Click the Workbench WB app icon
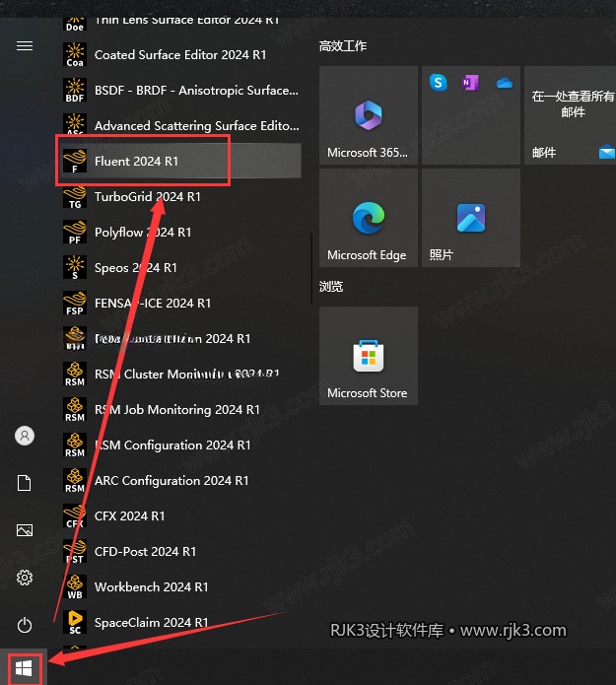Viewport: 616px width, 685px height. coord(75,586)
